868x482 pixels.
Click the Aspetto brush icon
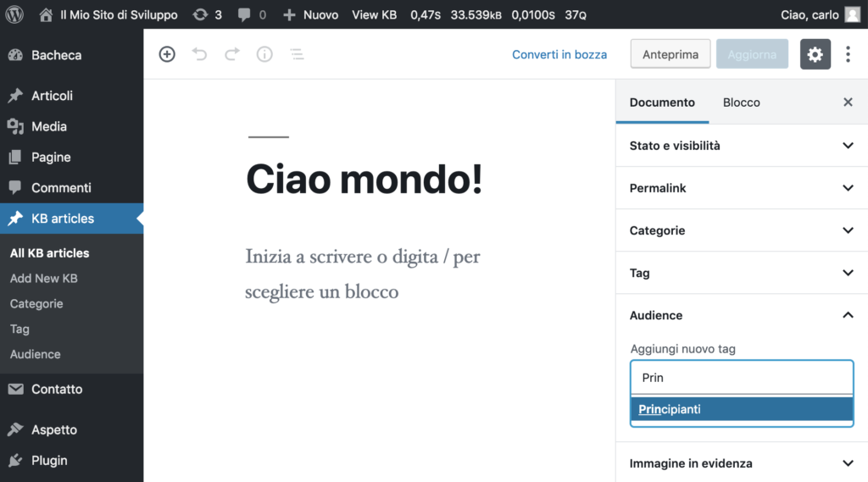pos(15,429)
